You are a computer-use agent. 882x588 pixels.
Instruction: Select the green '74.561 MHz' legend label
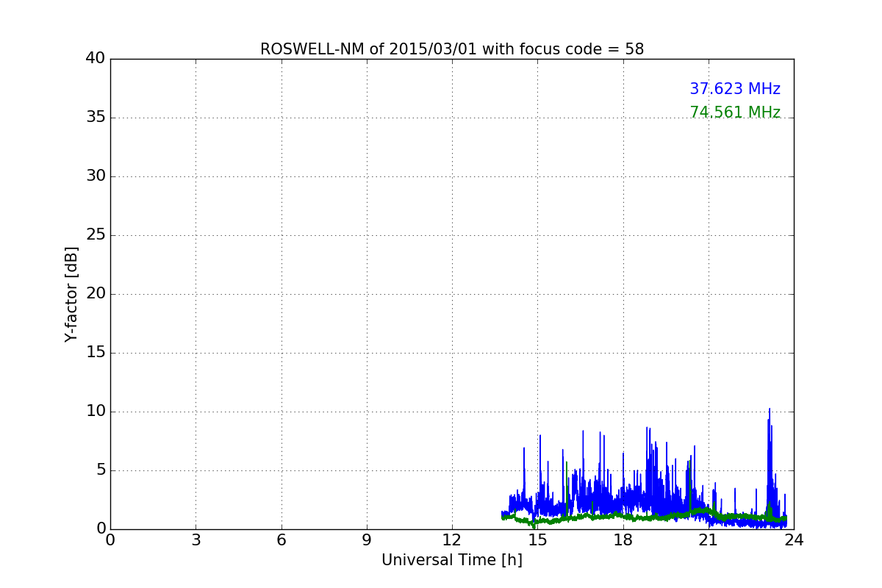tap(735, 112)
